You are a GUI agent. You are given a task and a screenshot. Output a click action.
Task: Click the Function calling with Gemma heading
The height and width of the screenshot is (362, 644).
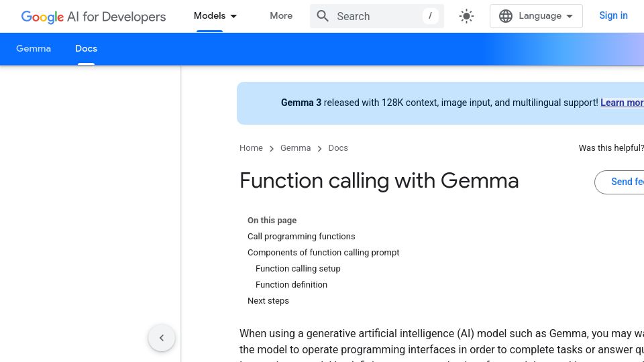point(379,180)
